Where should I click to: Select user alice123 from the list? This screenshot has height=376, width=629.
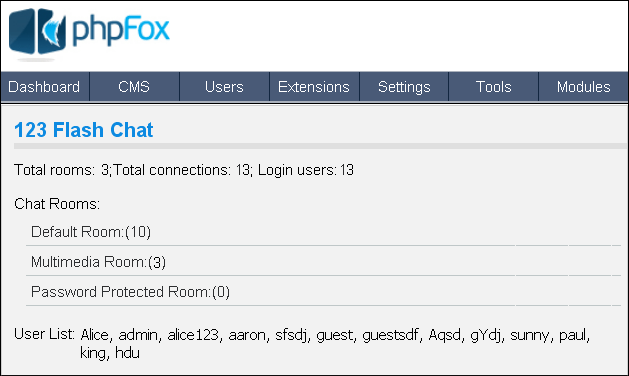(193, 335)
